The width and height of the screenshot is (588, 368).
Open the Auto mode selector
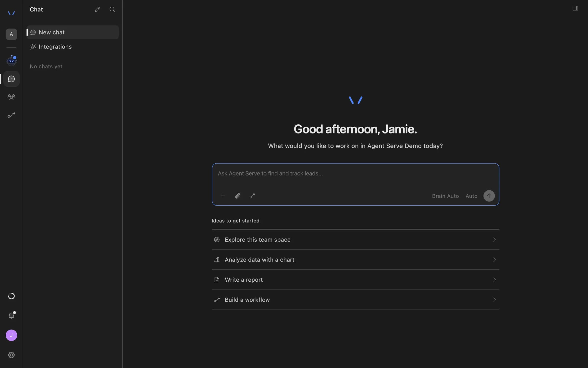pyautogui.click(x=471, y=196)
